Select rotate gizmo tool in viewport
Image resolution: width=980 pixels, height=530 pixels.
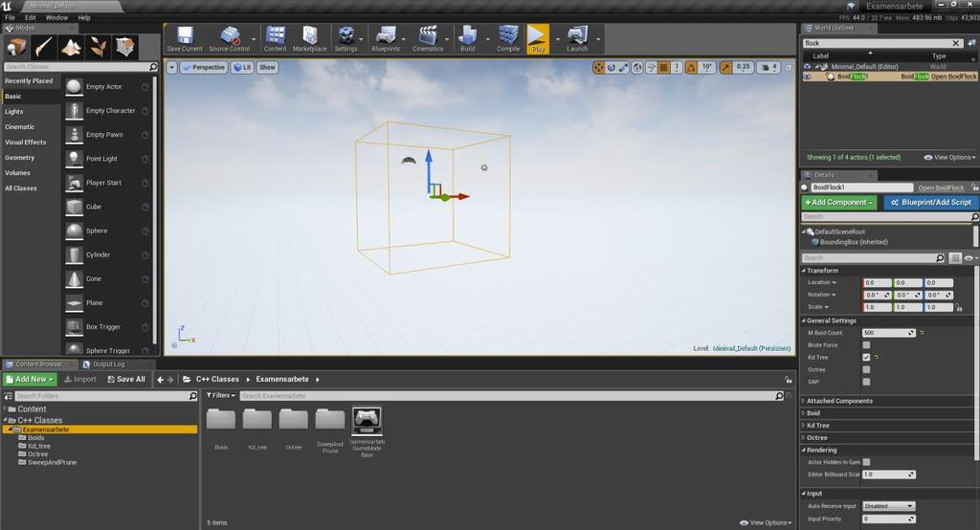point(612,68)
